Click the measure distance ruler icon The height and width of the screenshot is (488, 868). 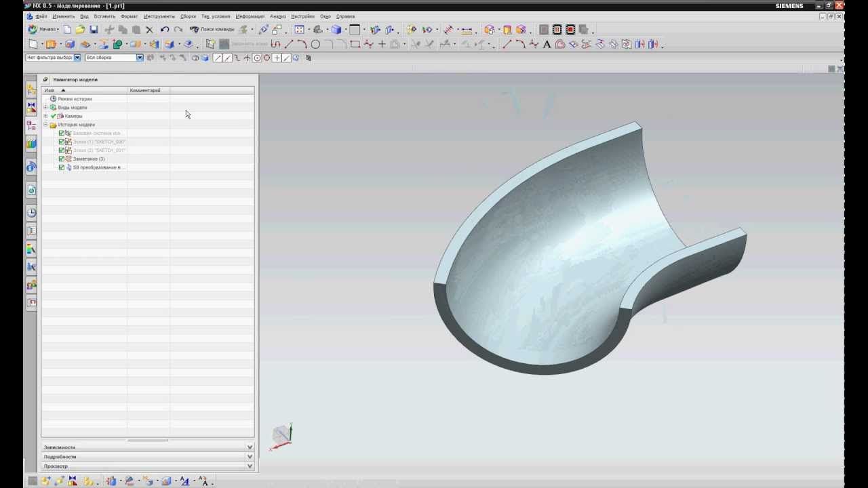point(467,30)
